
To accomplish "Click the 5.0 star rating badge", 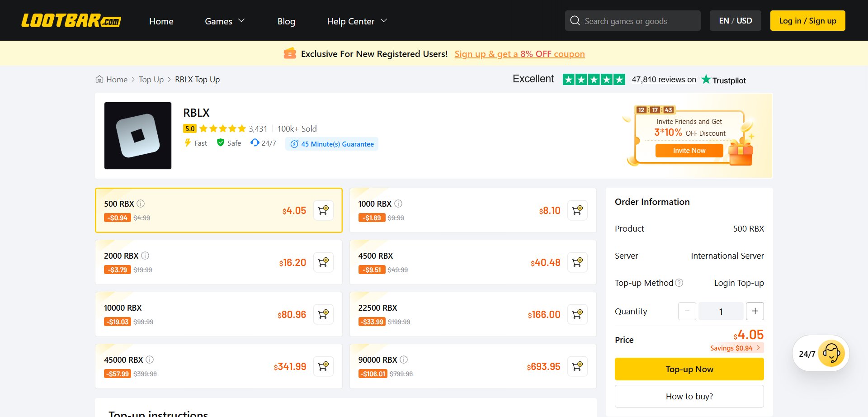I will (190, 128).
